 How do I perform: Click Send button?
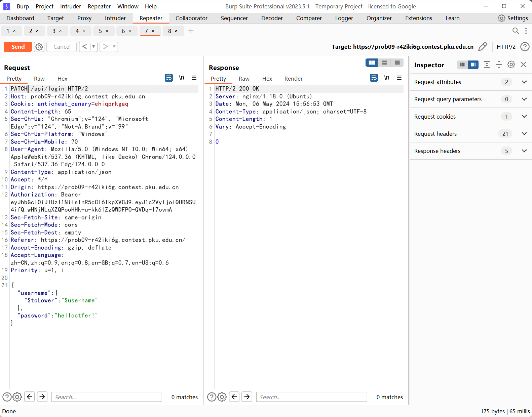pyautogui.click(x=18, y=47)
